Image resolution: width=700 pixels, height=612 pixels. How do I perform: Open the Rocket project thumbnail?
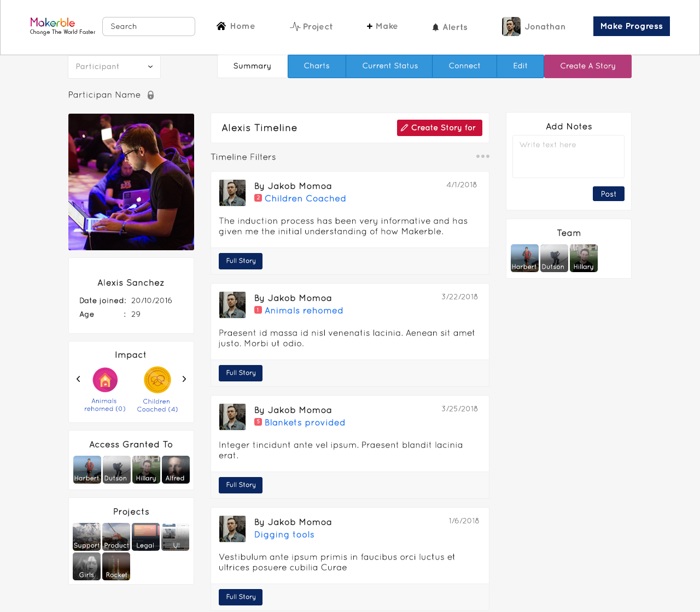116,567
